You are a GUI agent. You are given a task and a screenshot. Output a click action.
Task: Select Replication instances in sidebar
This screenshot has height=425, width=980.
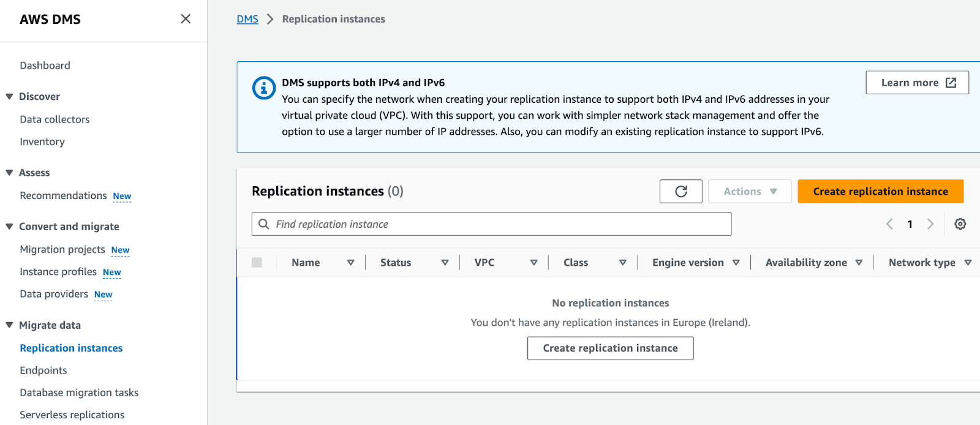tap(71, 348)
